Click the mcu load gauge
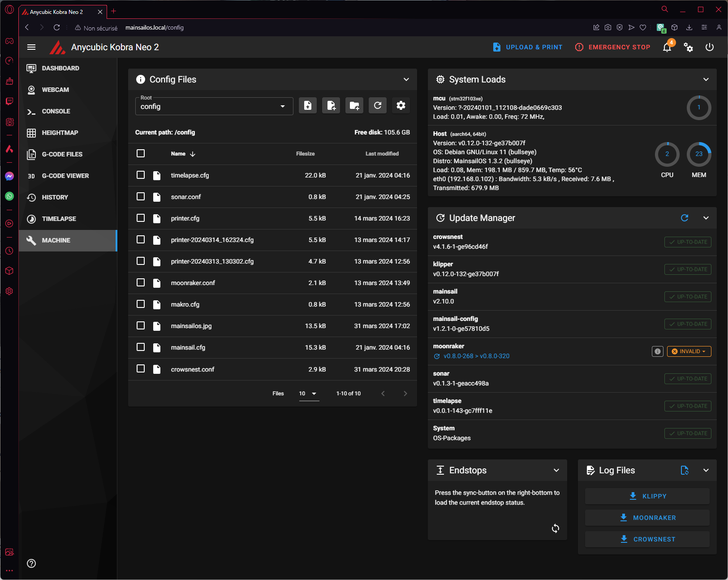The image size is (728, 580). [x=699, y=108]
